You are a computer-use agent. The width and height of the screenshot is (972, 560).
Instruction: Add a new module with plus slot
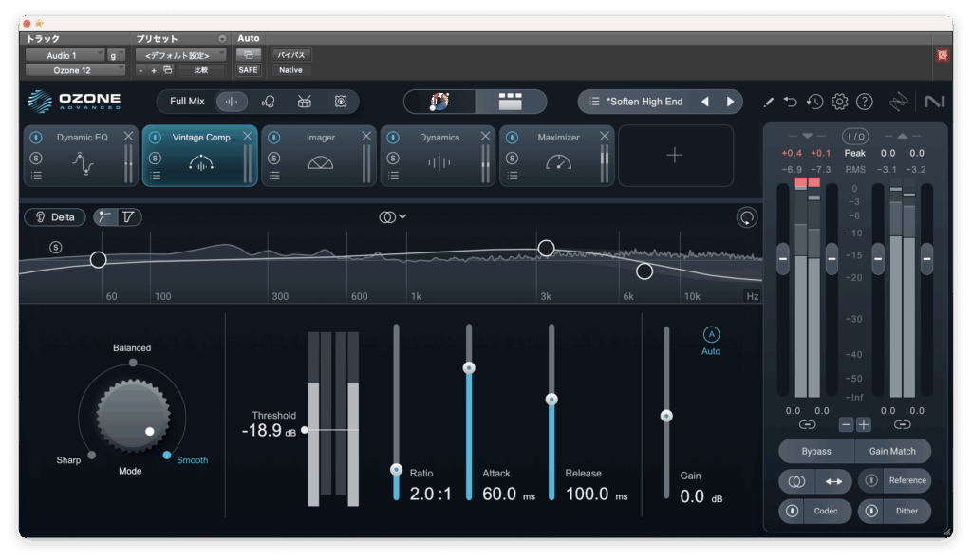[x=675, y=156]
